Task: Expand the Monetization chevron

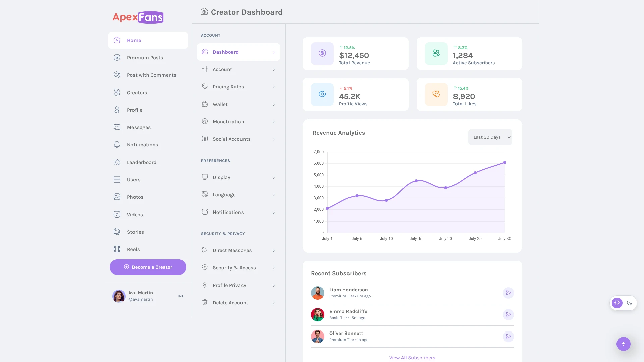Action: 274,122
